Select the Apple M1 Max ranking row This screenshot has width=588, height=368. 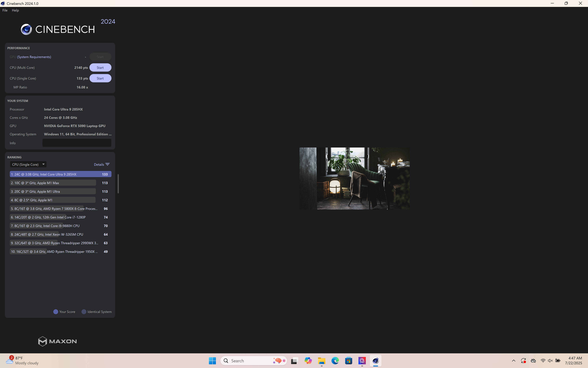(60, 183)
